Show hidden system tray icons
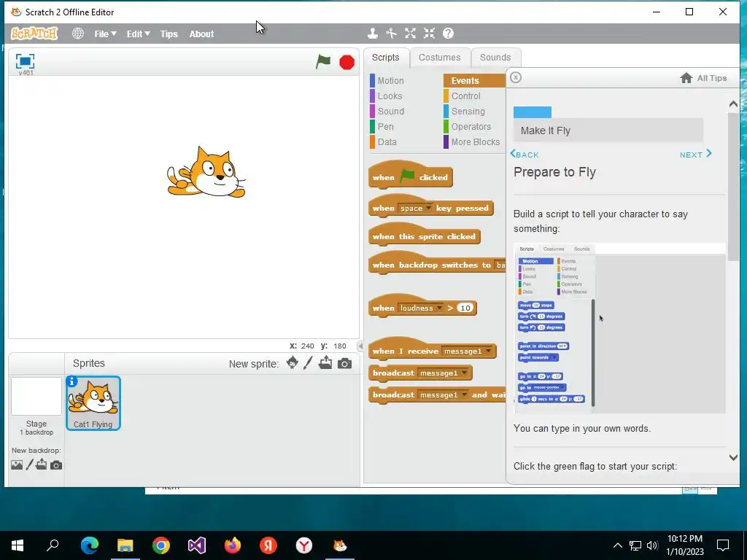 click(617, 545)
